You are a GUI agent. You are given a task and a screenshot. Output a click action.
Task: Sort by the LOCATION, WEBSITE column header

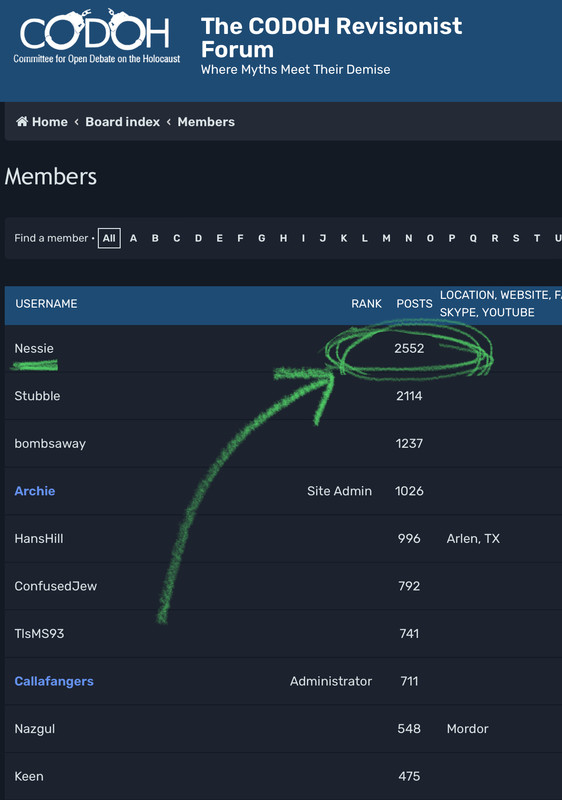pyautogui.click(x=500, y=304)
